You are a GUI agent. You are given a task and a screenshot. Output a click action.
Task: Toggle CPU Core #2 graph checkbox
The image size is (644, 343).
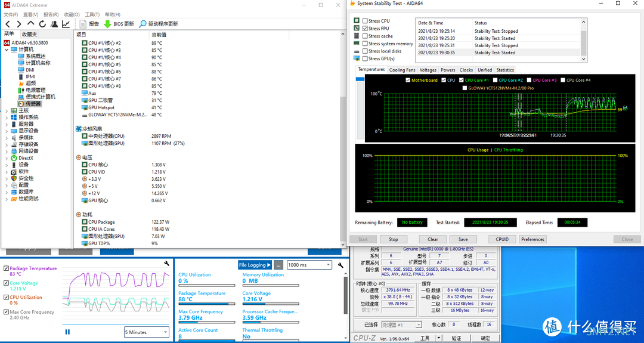[x=496, y=80]
